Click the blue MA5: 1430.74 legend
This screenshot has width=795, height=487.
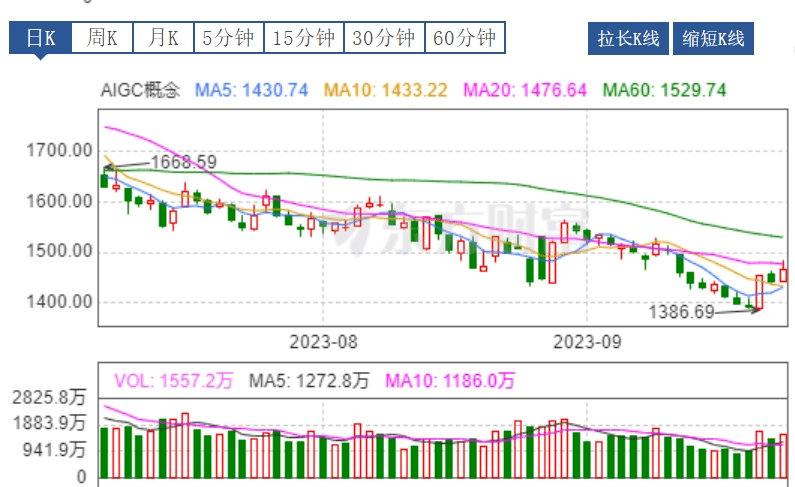pyautogui.click(x=251, y=90)
